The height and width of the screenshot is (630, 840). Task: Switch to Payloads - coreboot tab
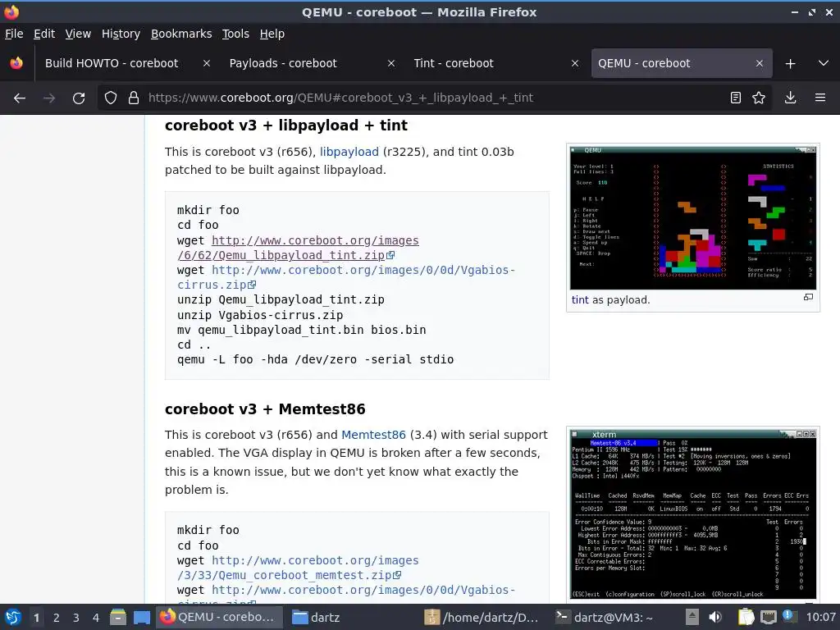tap(313, 63)
